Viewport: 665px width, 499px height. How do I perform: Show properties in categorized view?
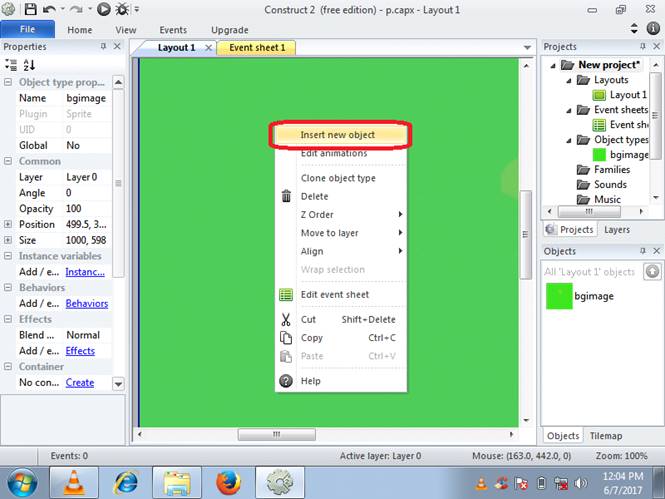click(11, 65)
